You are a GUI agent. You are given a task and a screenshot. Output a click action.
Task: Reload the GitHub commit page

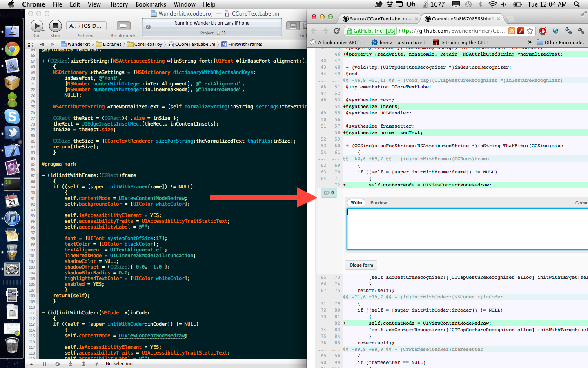tap(336, 31)
